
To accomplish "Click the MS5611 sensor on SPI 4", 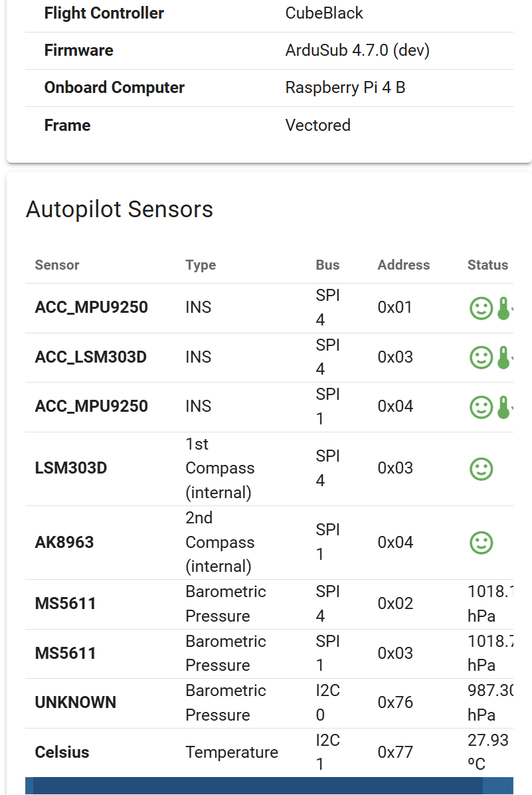I will [65, 604].
